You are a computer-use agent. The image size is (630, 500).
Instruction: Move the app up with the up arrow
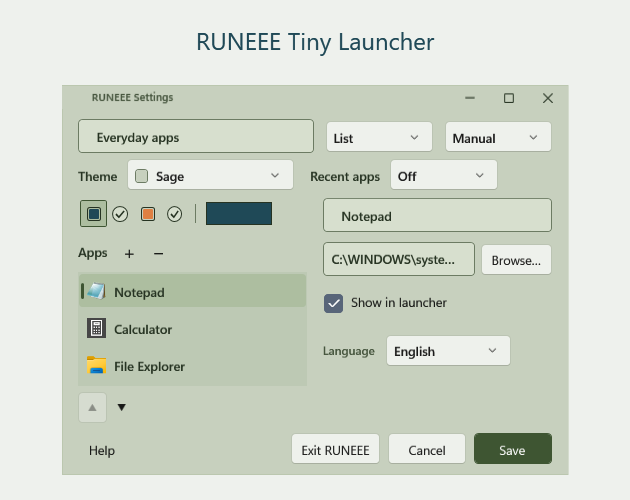(x=92, y=408)
